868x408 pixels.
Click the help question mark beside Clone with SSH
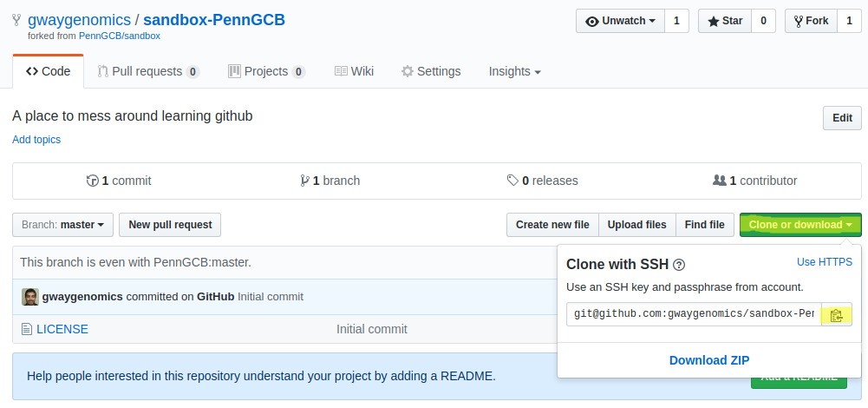coord(679,265)
